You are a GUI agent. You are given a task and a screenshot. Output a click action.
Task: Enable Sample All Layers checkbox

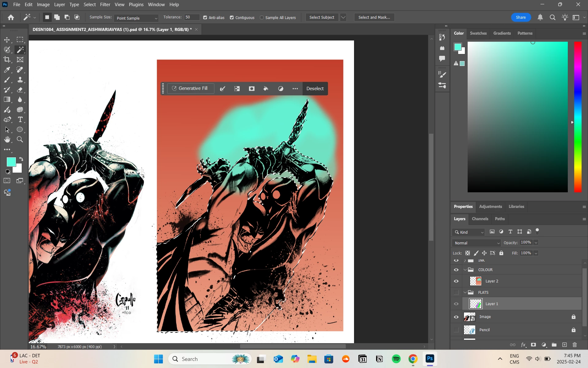pyautogui.click(x=262, y=18)
